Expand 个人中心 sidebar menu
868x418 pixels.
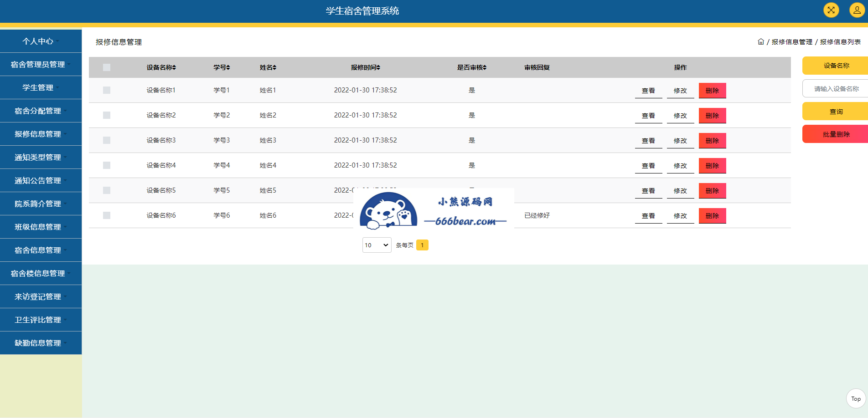[x=41, y=41]
